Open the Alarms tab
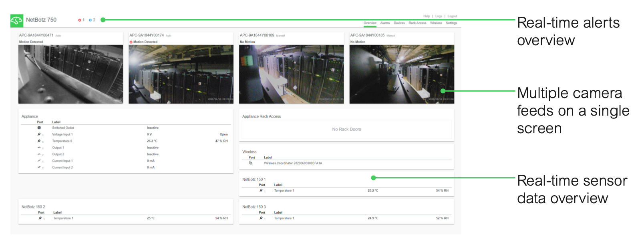This screenshot has width=644, height=248. click(385, 23)
